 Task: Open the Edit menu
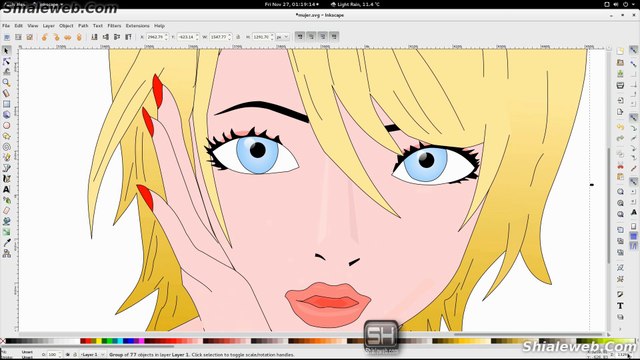18,26
